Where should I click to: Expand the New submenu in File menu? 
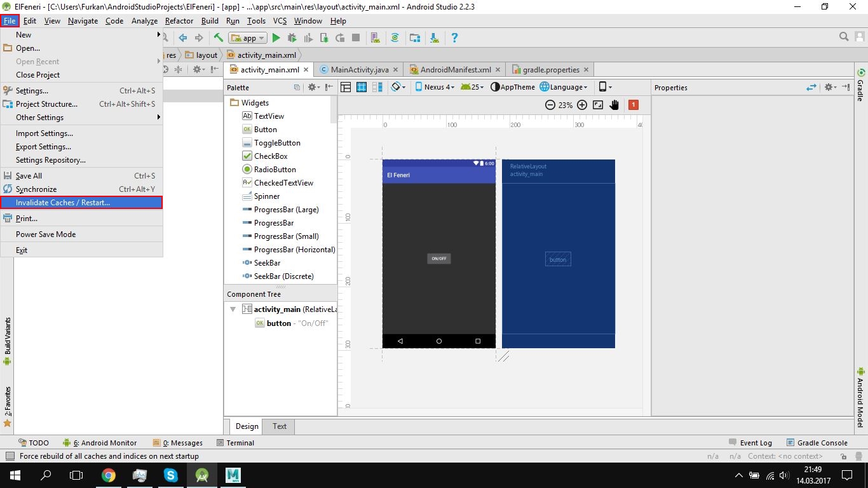click(81, 35)
